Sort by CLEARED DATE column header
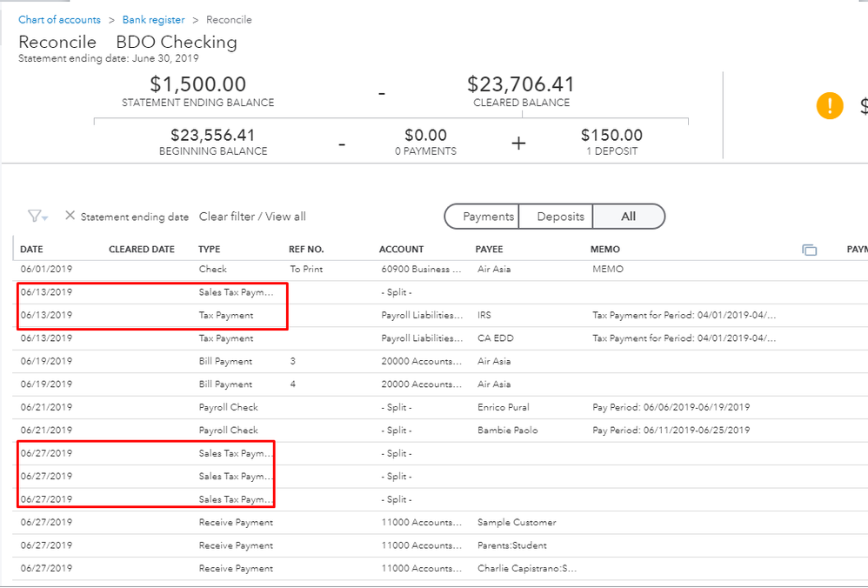The width and height of the screenshot is (868, 588). tap(141, 250)
